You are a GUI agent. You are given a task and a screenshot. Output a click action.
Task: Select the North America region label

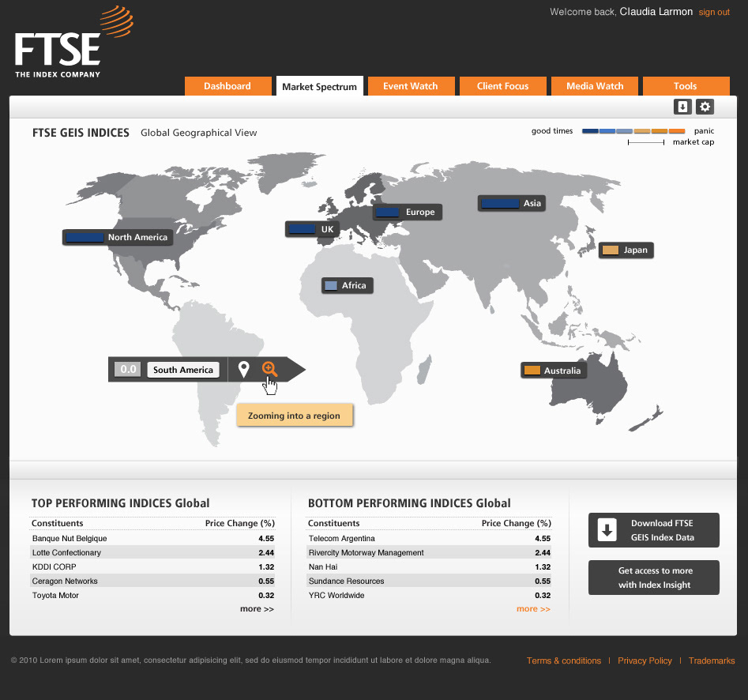pos(118,237)
